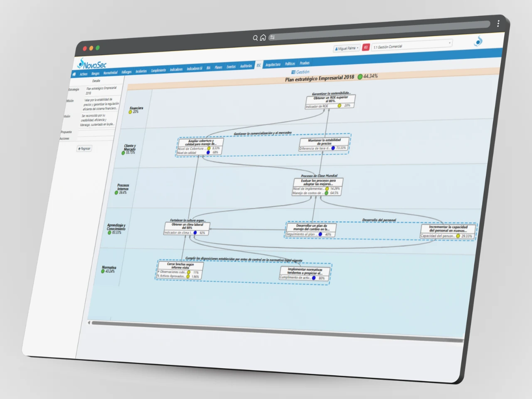This screenshot has height=399, width=532.
Task: Open the site settings icon in the address bar
Action: click(x=272, y=37)
